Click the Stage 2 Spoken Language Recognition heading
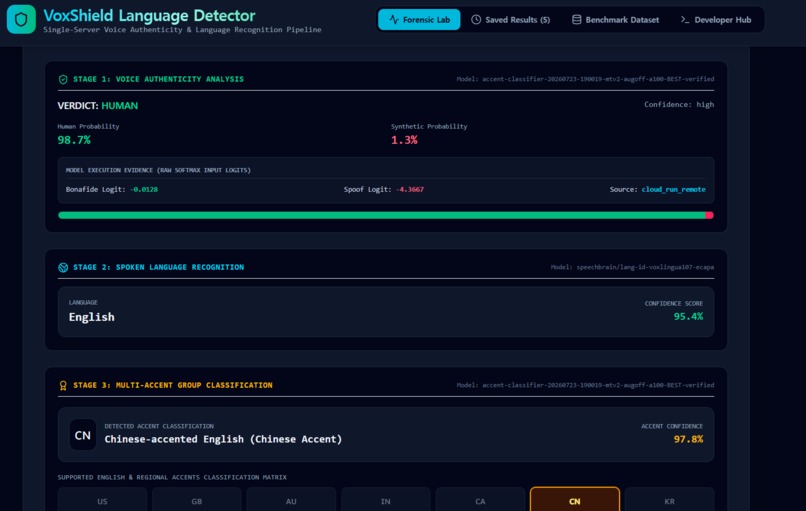This screenshot has width=806, height=511. click(158, 267)
